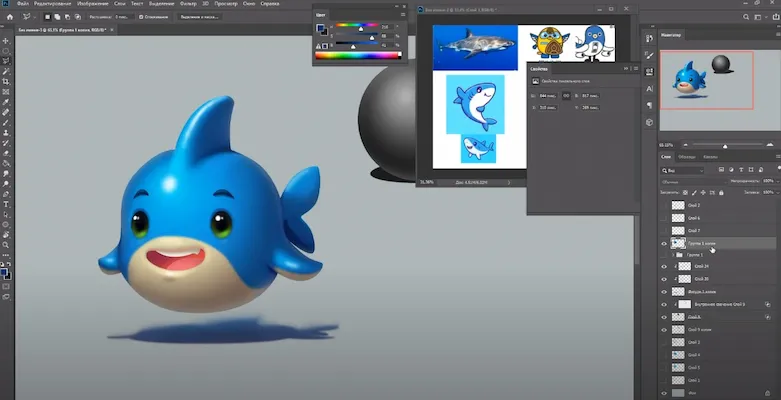Hide the Фон background layer
The image size is (781, 400).
tap(664, 393)
